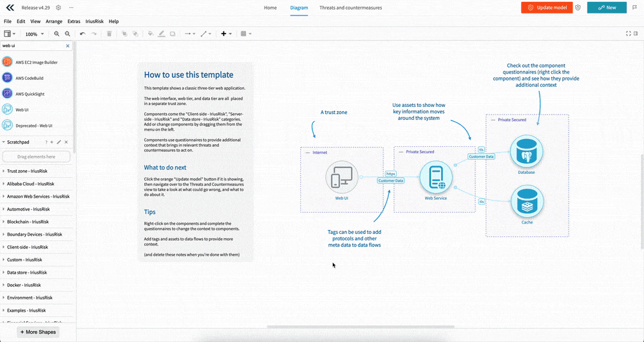
Task: Open the 100% zoom level dropdown
Action: 35,34
